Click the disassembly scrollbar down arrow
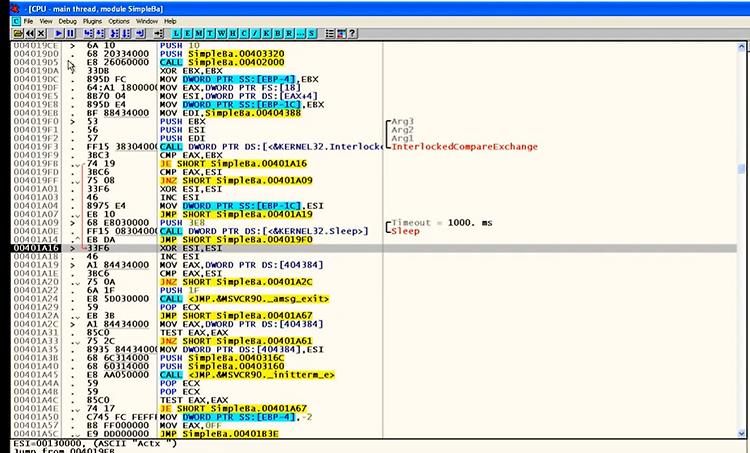 (742, 433)
